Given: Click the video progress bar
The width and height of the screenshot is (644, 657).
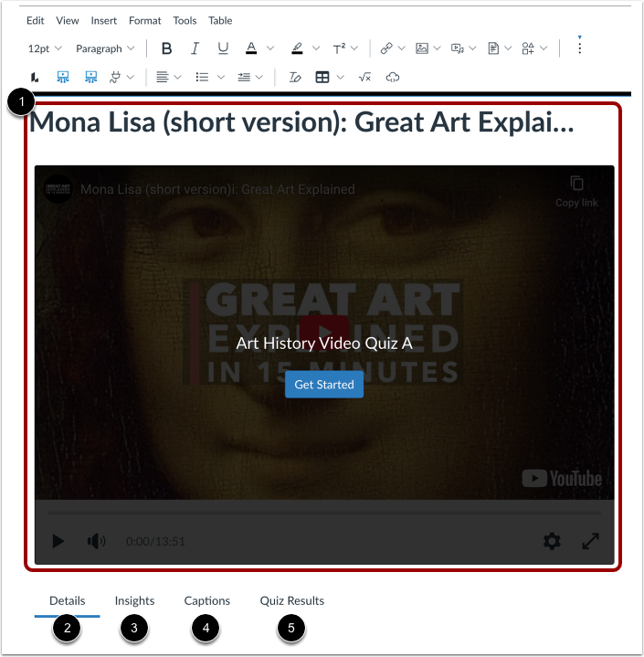Looking at the screenshot, I should click(324, 513).
